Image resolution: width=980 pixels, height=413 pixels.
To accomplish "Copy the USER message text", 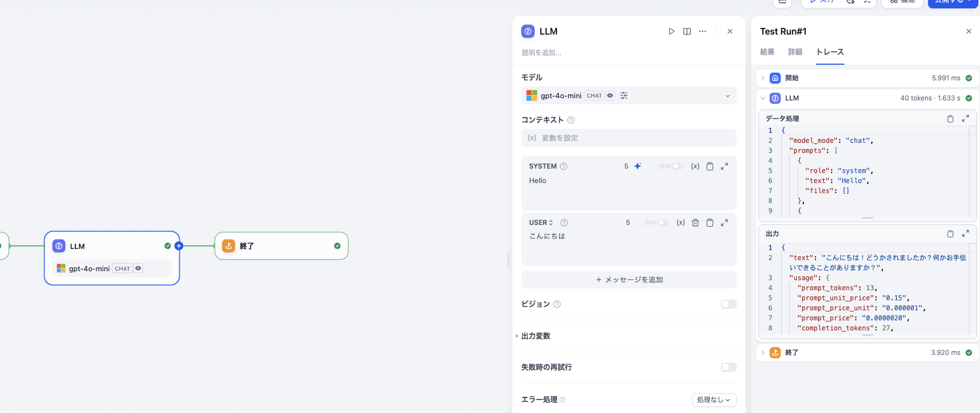I will pos(710,223).
